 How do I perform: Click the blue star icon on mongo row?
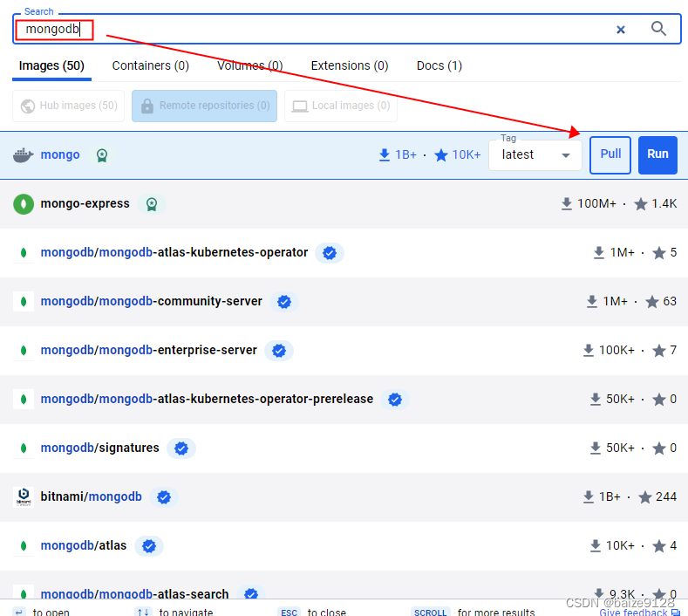pyautogui.click(x=441, y=155)
